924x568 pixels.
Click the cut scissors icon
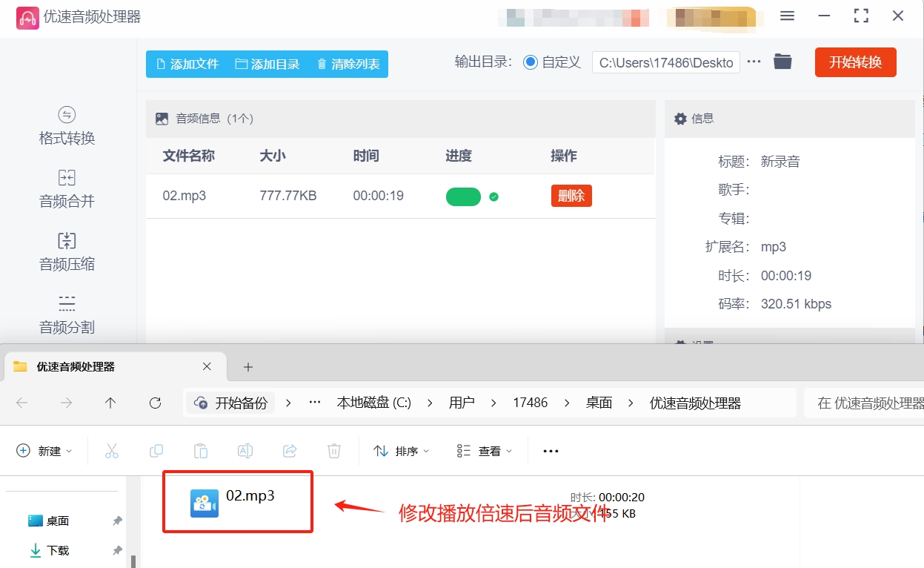pos(112,451)
